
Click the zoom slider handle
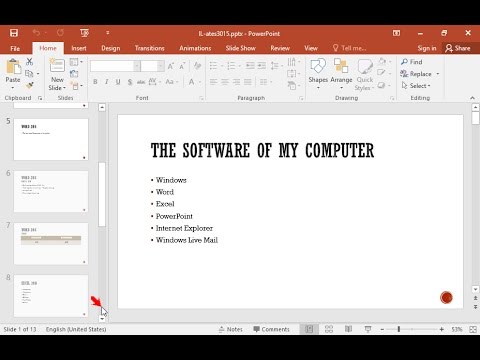[x=398, y=329]
